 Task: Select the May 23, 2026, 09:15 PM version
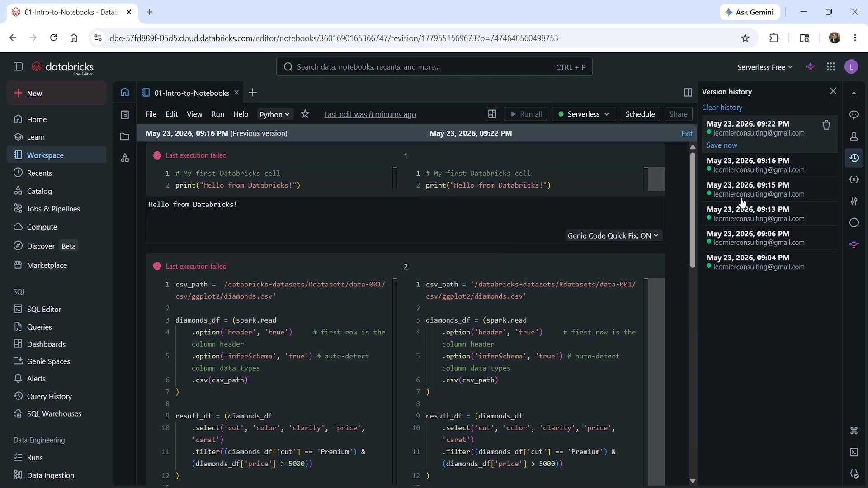pos(769,189)
